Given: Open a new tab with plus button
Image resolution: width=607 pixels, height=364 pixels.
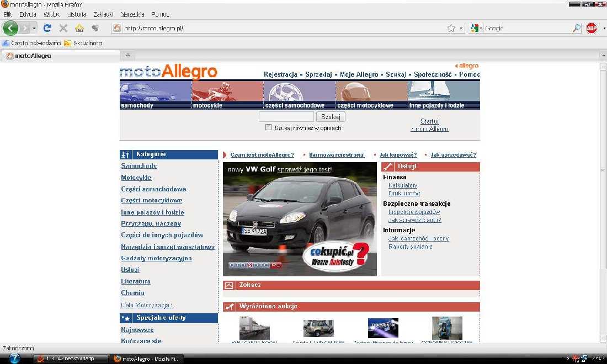Looking at the screenshot, I should pyautogui.click(x=127, y=56).
